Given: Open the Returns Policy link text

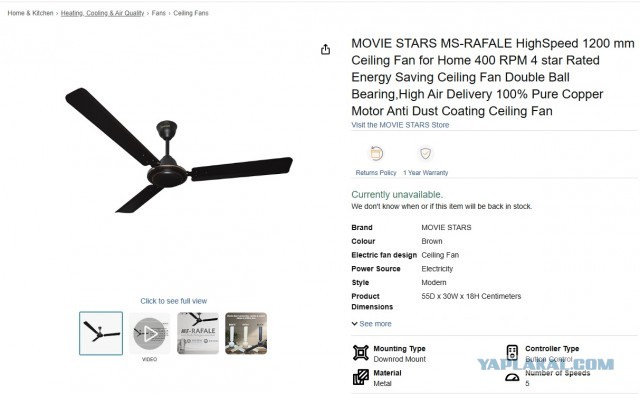Looking at the screenshot, I should 376,173.
